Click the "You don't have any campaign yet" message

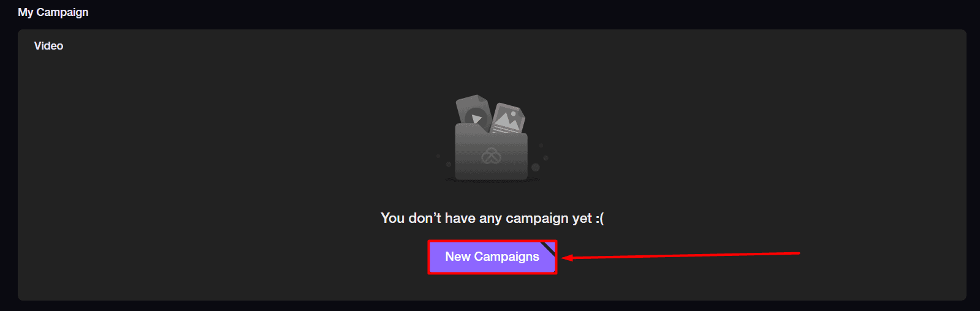[x=492, y=218]
